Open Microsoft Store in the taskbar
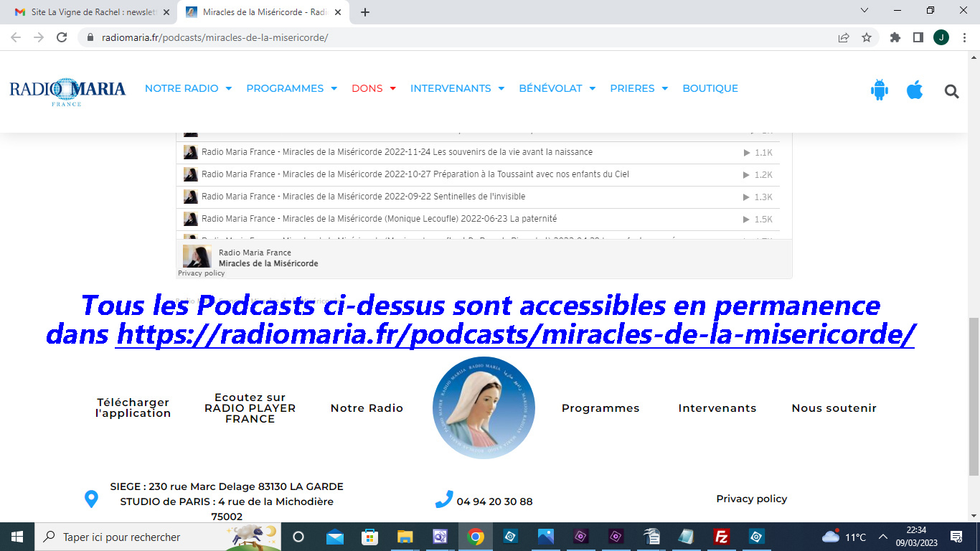The height and width of the screenshot is (551, 980). (370, 537)
